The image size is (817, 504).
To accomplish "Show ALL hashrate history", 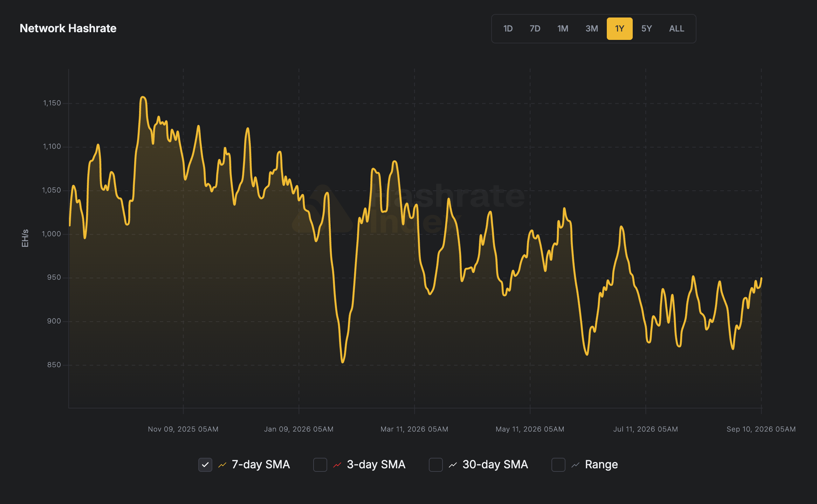I will point(677,29).
